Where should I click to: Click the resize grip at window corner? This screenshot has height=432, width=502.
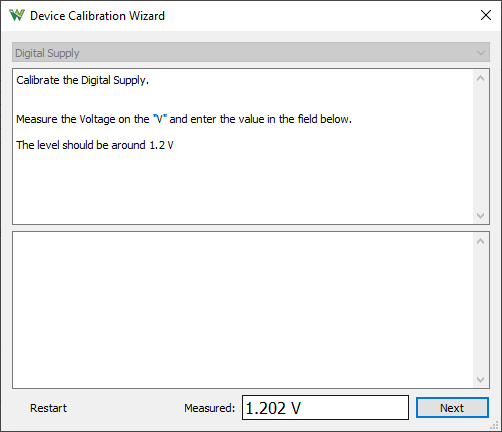(x=495, y=425)
